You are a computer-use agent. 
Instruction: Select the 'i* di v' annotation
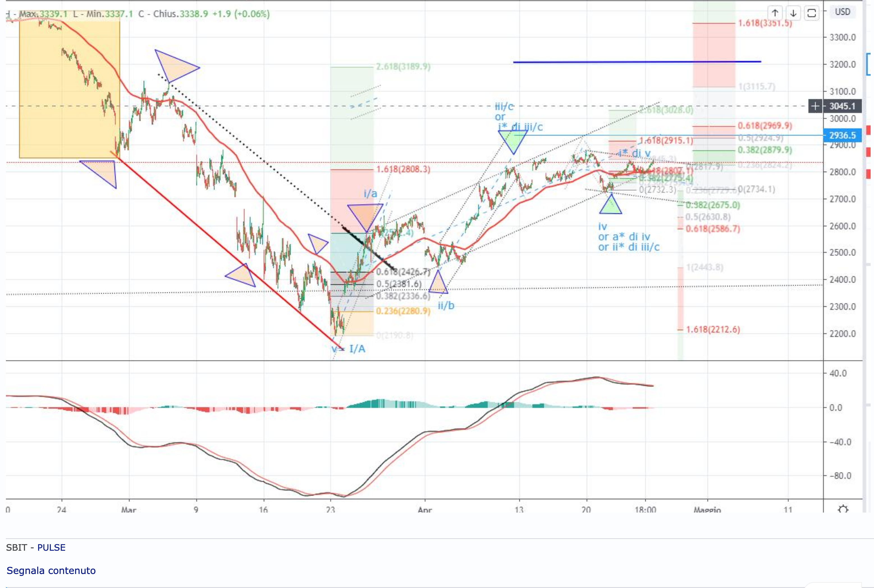634,153
